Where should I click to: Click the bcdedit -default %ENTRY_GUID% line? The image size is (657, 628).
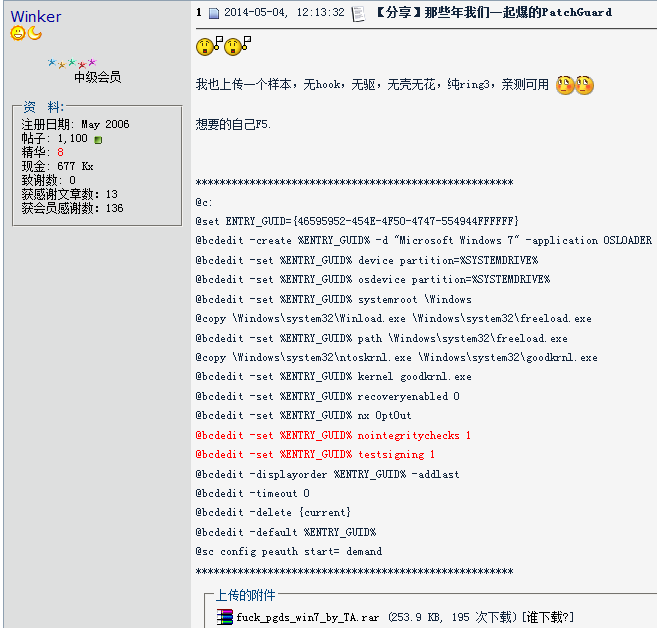(x=286, y=532)
